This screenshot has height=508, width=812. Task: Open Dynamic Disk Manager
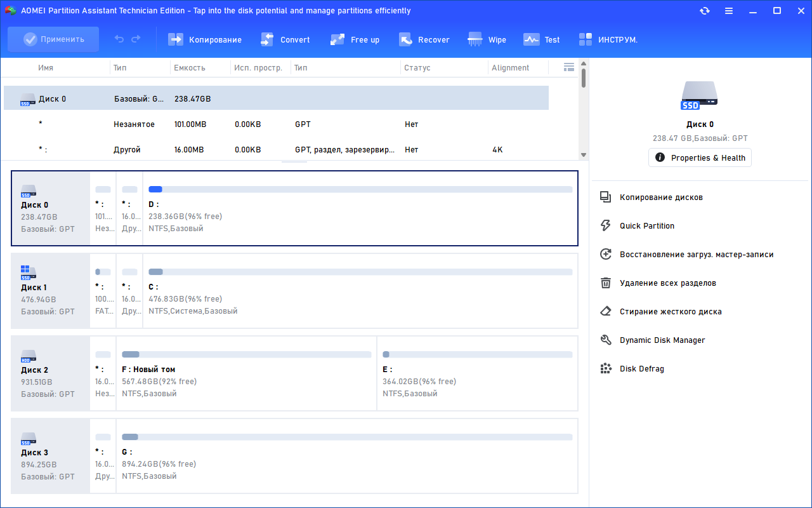pyautogui.click(x=662, y=340)
